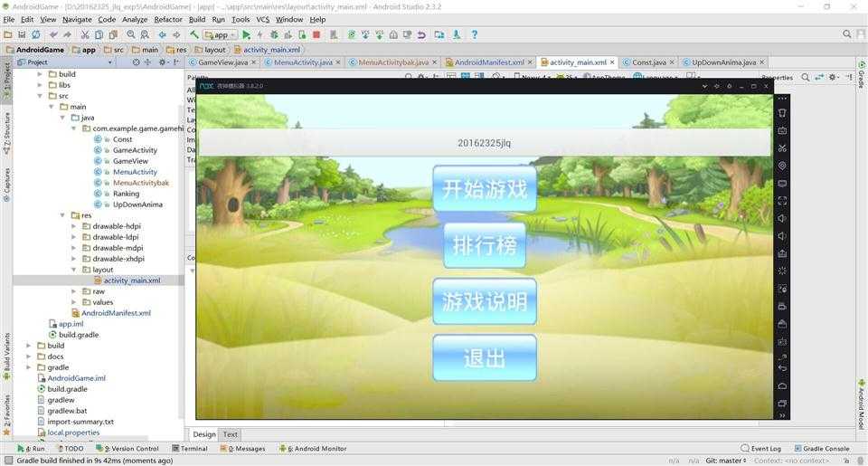Click the Back navigation arrow
Screen dimensions: 868x466
(162, 34)
